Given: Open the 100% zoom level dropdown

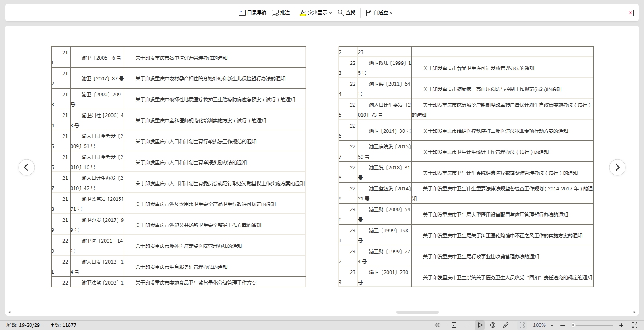Looking at the screenshot, I should [x=543, y=325].
